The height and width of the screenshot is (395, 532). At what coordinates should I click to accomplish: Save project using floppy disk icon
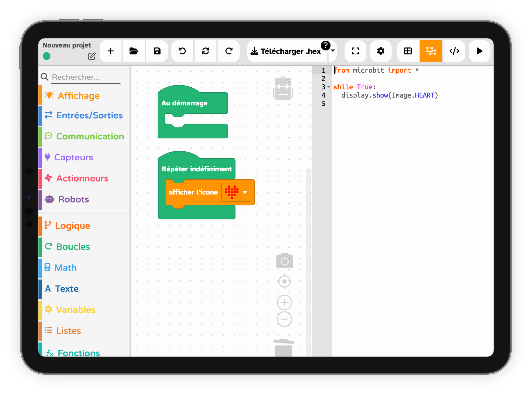[x=157, y=51]
